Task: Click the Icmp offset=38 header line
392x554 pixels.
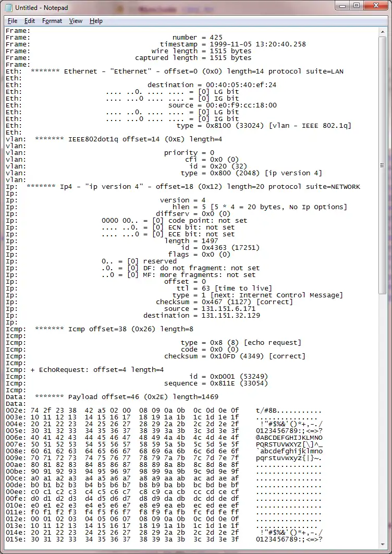Action: click(114, 329)
